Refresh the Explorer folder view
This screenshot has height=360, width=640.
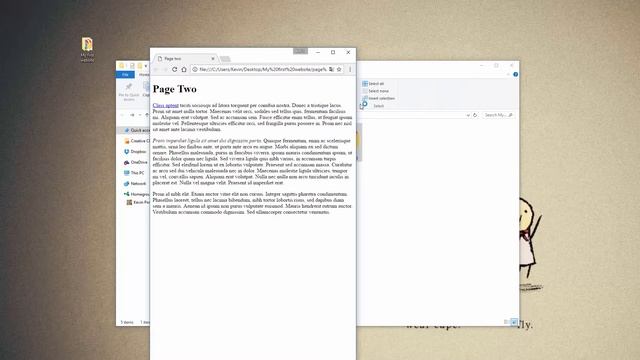coord(475,115)
